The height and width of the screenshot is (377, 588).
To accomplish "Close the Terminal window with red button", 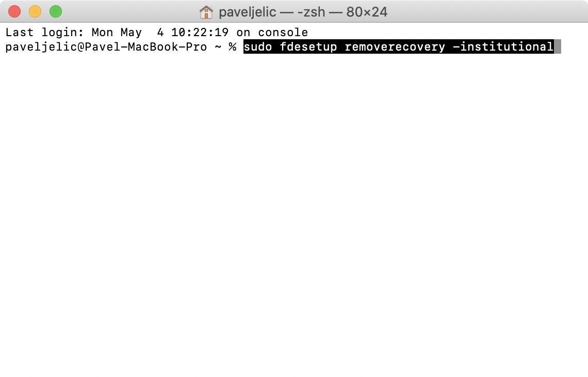I will [x=14, y=12].
